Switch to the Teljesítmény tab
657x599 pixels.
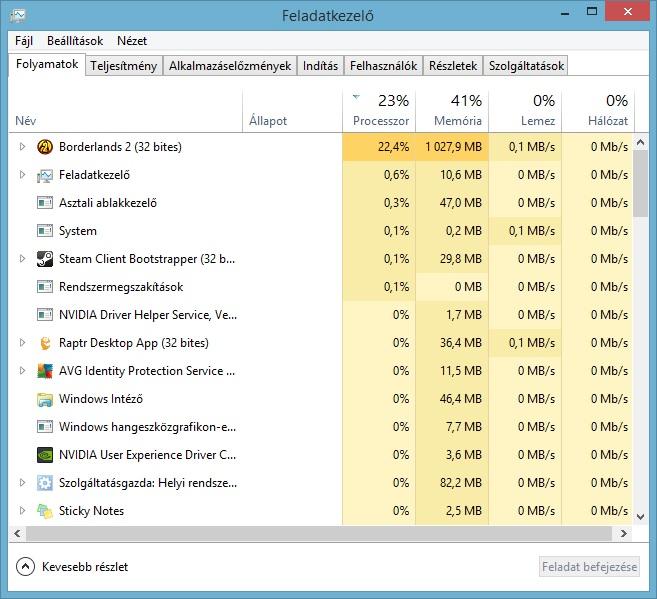124,66
